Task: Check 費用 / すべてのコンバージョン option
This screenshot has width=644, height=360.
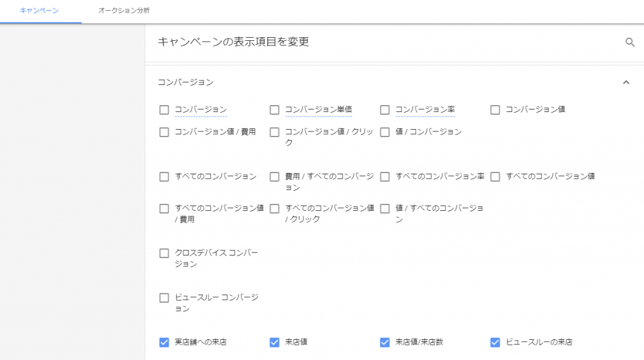Action: pos(274,177)
